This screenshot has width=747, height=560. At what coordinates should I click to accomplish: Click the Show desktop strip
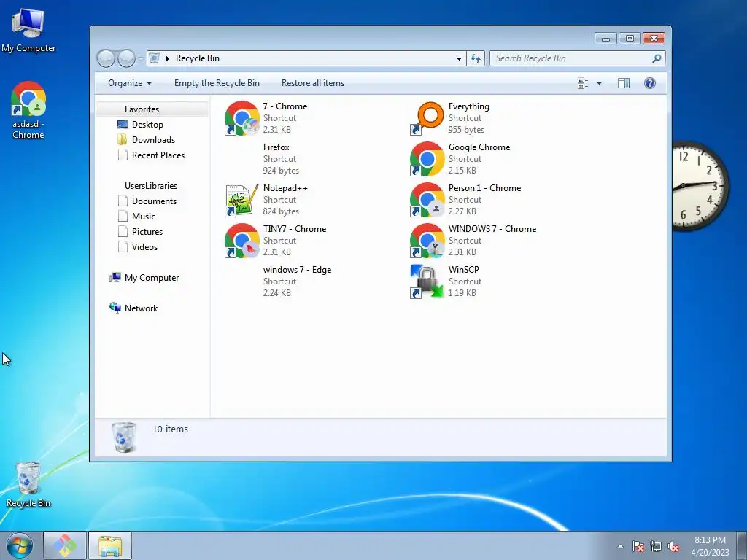point(742,545)
